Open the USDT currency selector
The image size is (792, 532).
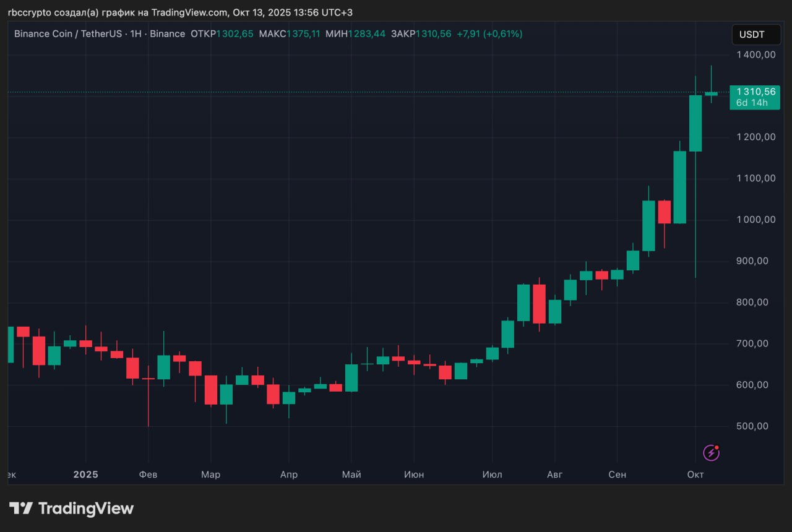pyautogui.click(x=752, y=35)
